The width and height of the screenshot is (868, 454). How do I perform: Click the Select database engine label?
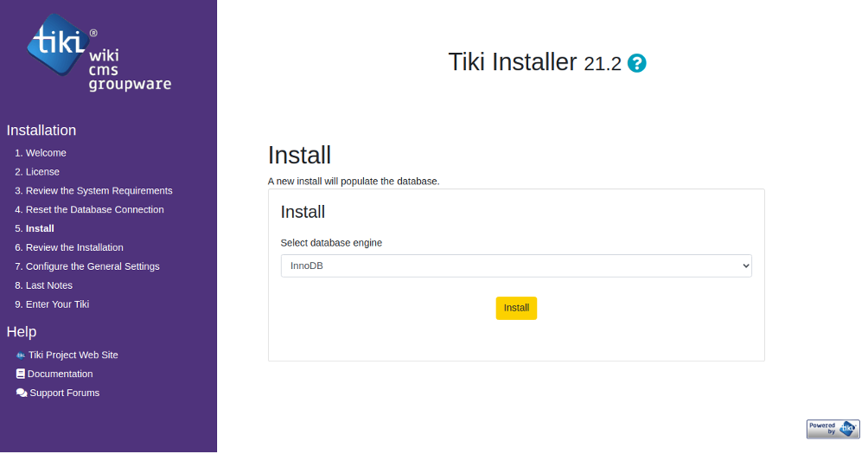(331, 243)
